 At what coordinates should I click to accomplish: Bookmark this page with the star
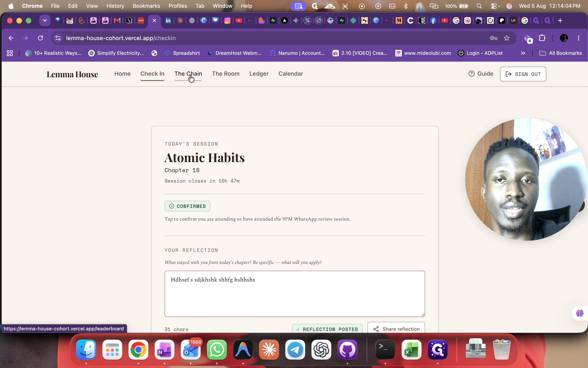[507, 38]
